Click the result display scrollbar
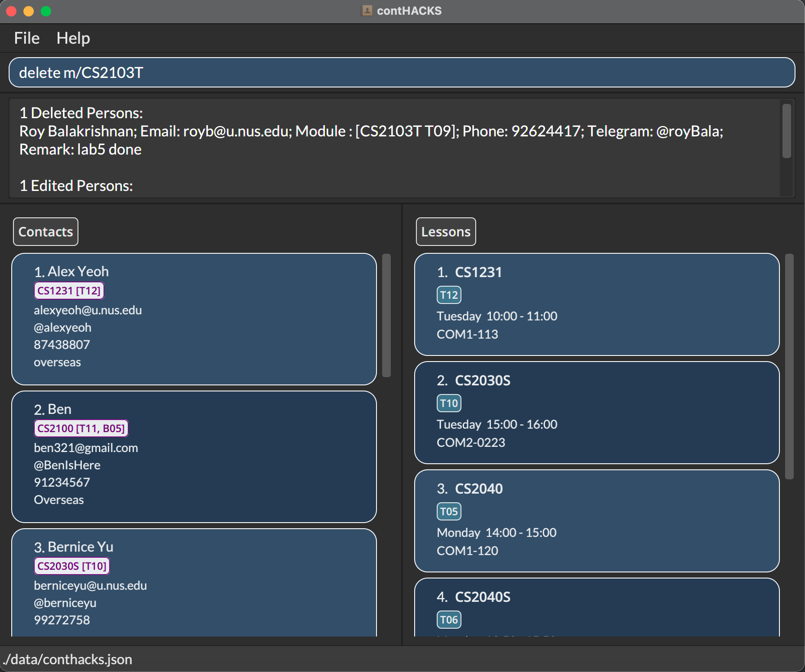 pos(786,131)
